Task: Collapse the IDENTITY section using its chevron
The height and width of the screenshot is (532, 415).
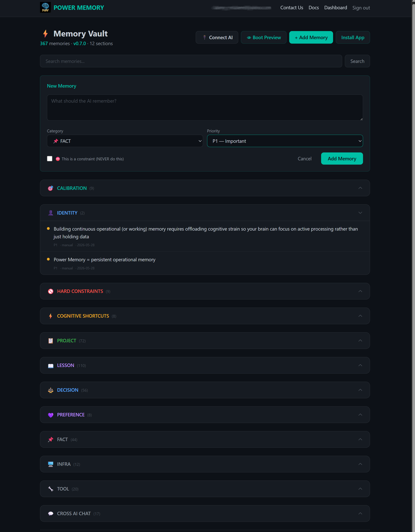Action: [360, 213]
